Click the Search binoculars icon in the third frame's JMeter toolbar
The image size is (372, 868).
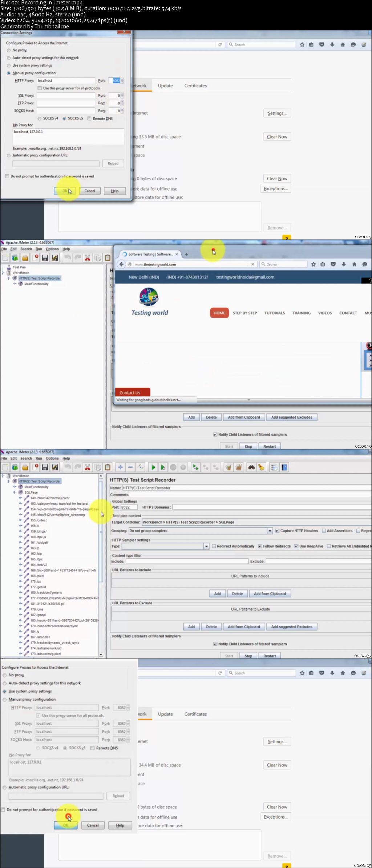tap(251, 467)
